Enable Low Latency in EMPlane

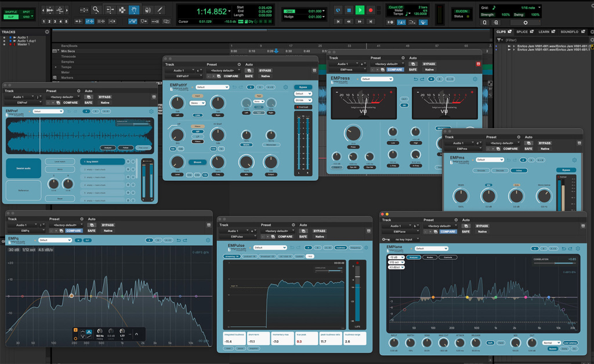coord(570,343)
